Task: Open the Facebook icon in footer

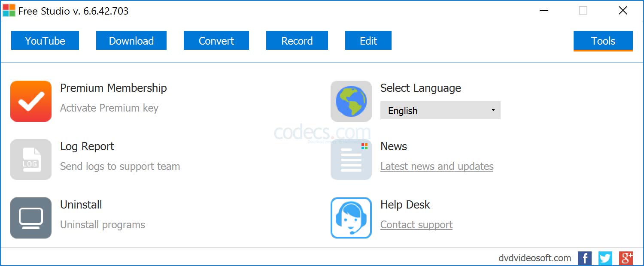Action: [x=585, y=258]
